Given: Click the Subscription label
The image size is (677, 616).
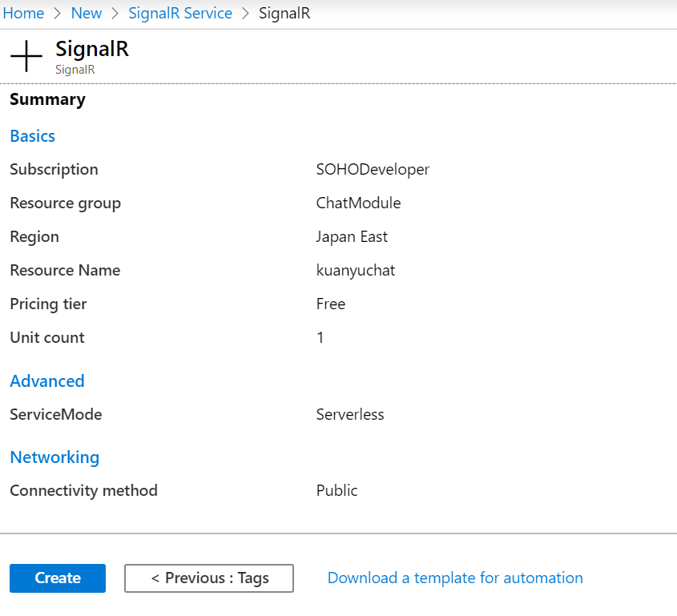Looking at the screenshot, I should tap(54, 170).
